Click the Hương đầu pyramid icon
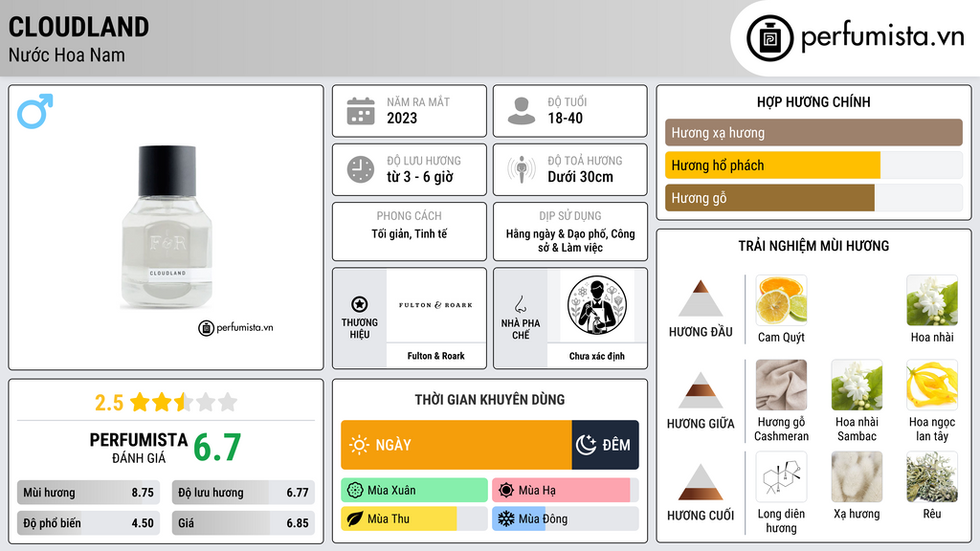The image size is (980, 551). tap(701, 298)
